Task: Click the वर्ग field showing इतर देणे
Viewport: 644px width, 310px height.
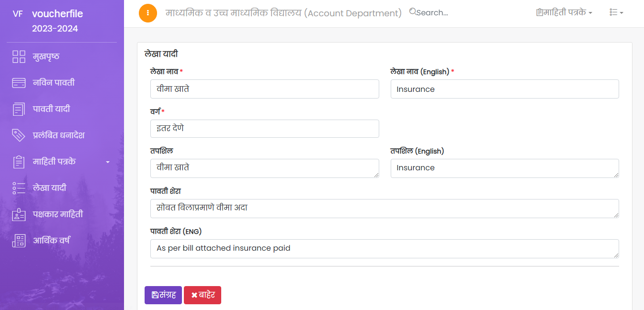Action: coord(264,129)
